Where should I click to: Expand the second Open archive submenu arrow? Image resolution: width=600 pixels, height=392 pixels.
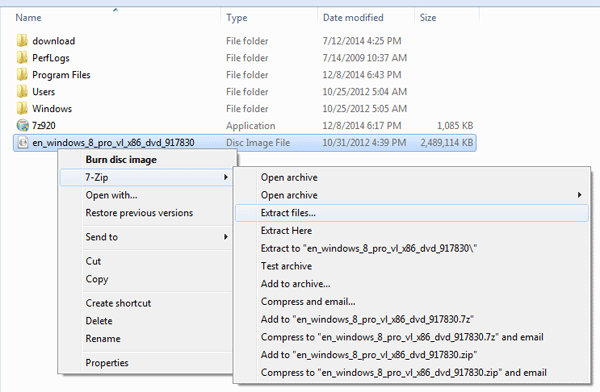(x=579, y=195)
